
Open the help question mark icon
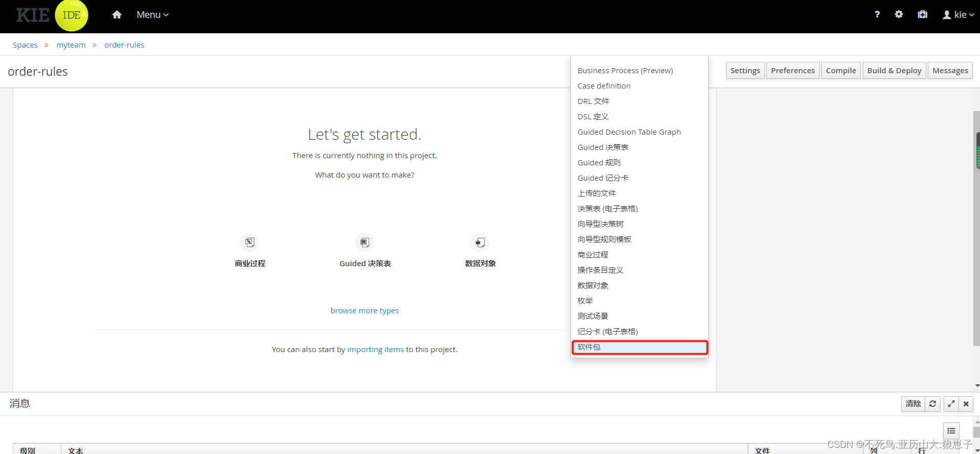877,14
